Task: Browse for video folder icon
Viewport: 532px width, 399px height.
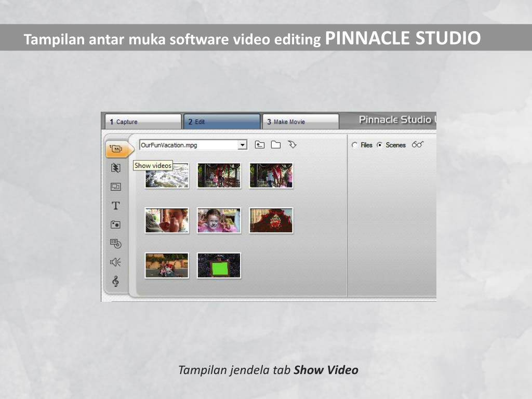Action: point(276,145)
